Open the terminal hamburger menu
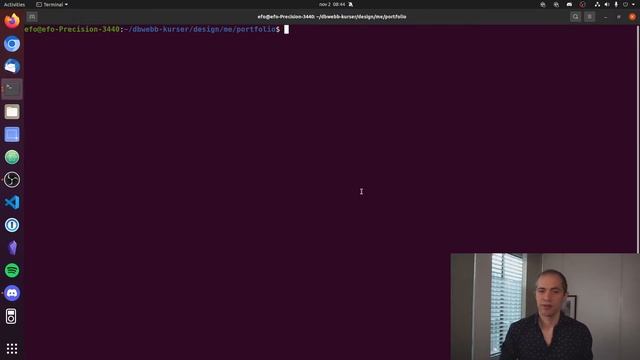The width and height of the screenshot is (640, 360). coord(589,17)
